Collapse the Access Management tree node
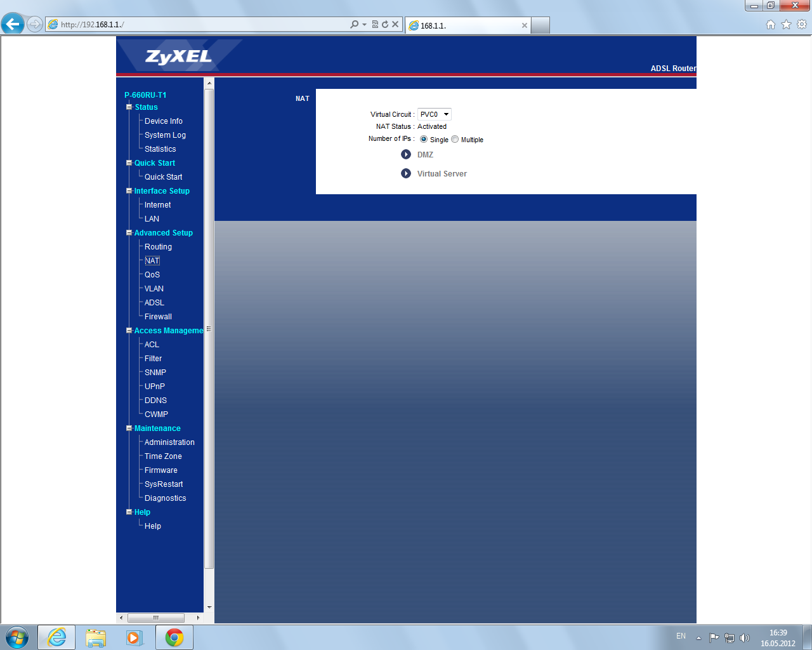The image size is (812, 650). (x=129, y=331)
